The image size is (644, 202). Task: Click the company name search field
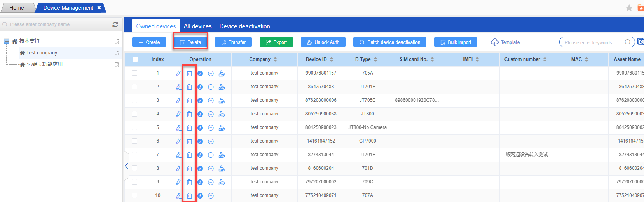click(58, 24)
